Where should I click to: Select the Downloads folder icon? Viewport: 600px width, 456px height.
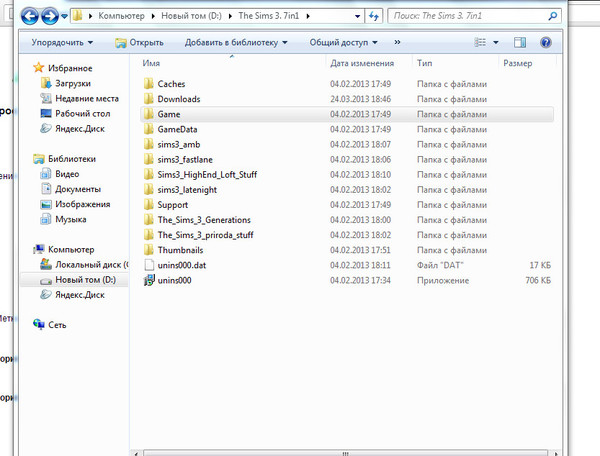(x=148, y=99)
